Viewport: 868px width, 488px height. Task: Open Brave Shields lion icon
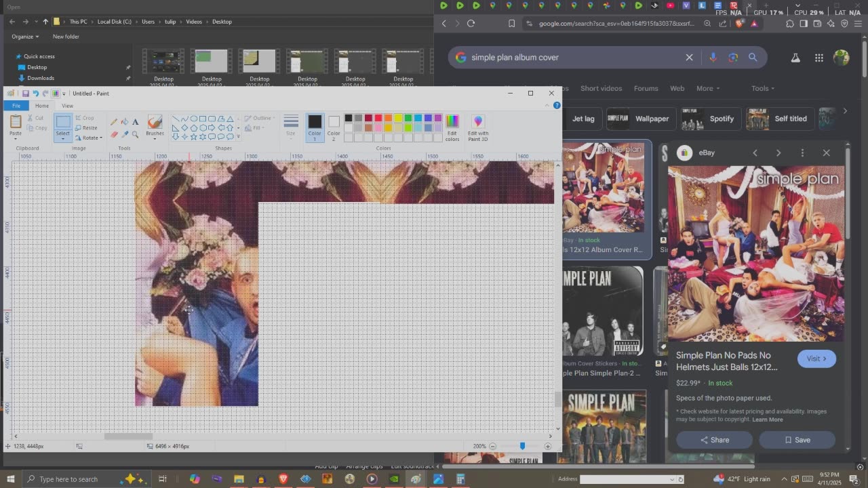click(x=740, y=23)
